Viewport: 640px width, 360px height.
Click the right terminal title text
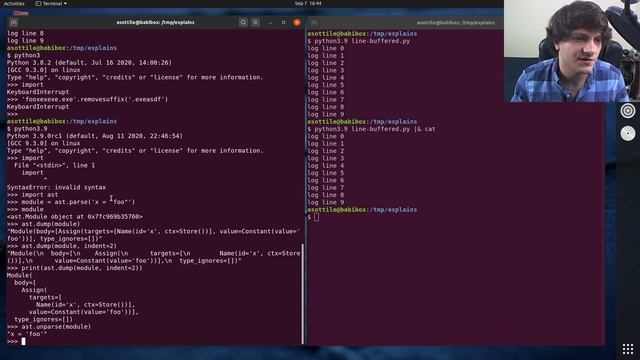point(456,23)
